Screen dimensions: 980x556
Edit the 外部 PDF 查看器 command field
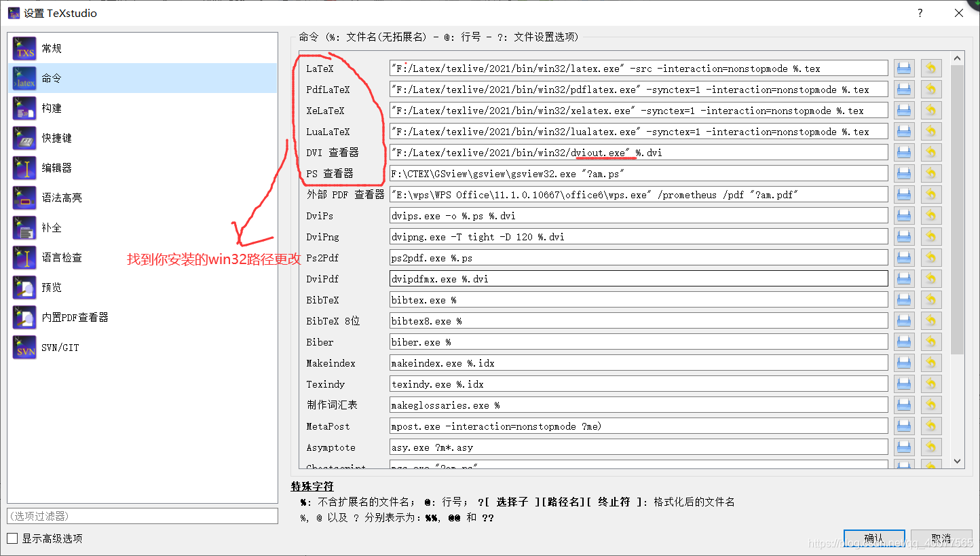639,194
